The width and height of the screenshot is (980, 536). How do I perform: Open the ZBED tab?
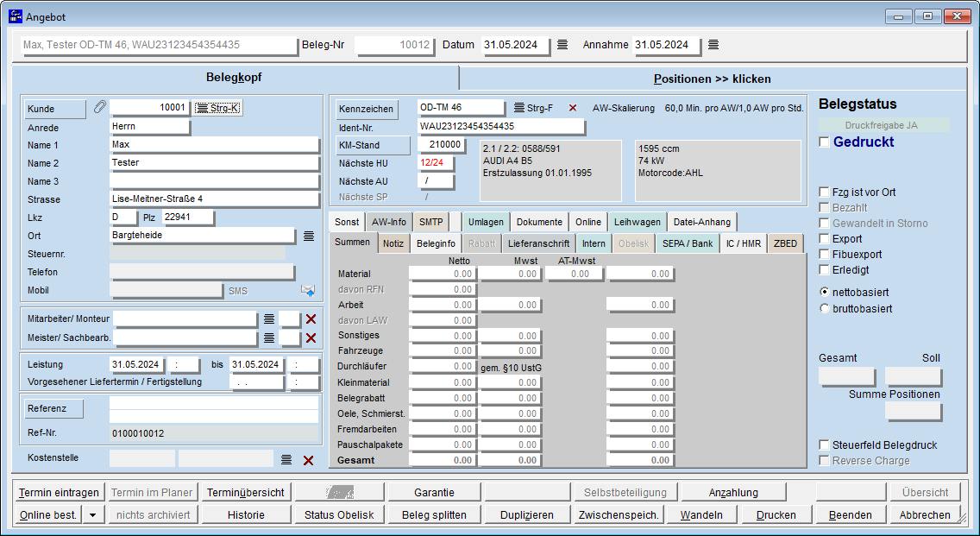click(x=785, y=244)
